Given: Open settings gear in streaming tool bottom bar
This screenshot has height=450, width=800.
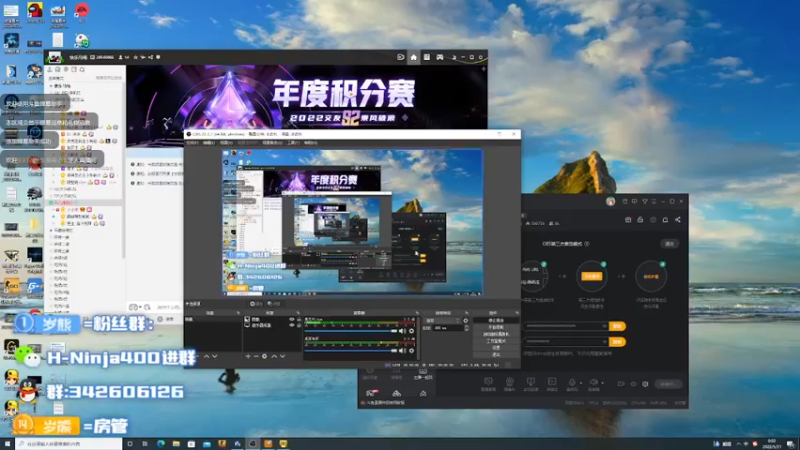Looking at the screenshot, I should (x=645, y=384).
